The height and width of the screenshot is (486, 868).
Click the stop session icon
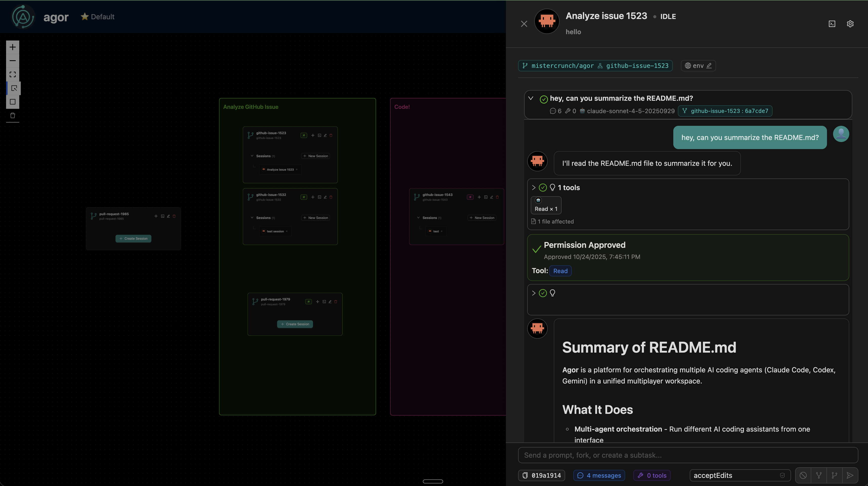click(803, 475)
